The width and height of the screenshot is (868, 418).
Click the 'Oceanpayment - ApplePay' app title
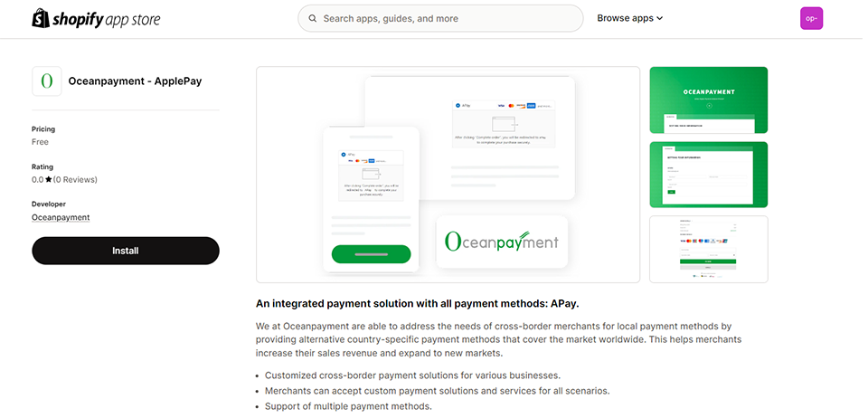pyautogui.click(x=135, y=81)
